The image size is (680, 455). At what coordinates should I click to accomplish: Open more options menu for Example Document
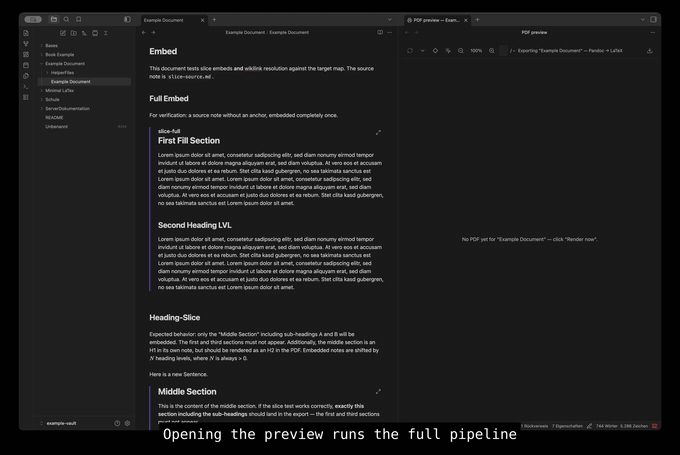(389, 33)
